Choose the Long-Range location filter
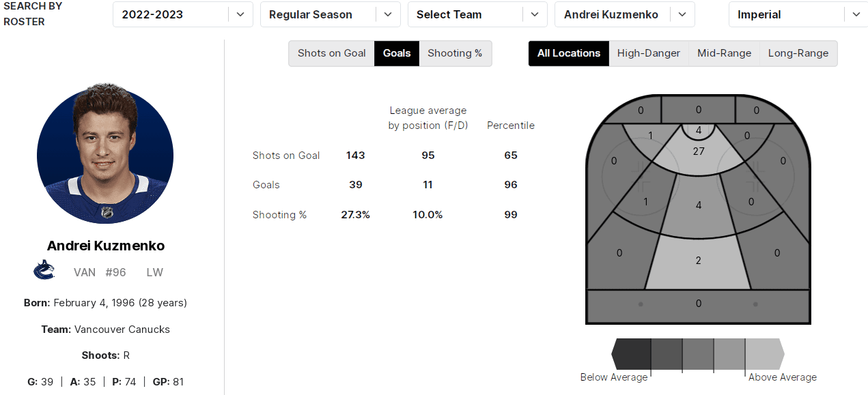This screenshot has height=395, width=868. 798,53
